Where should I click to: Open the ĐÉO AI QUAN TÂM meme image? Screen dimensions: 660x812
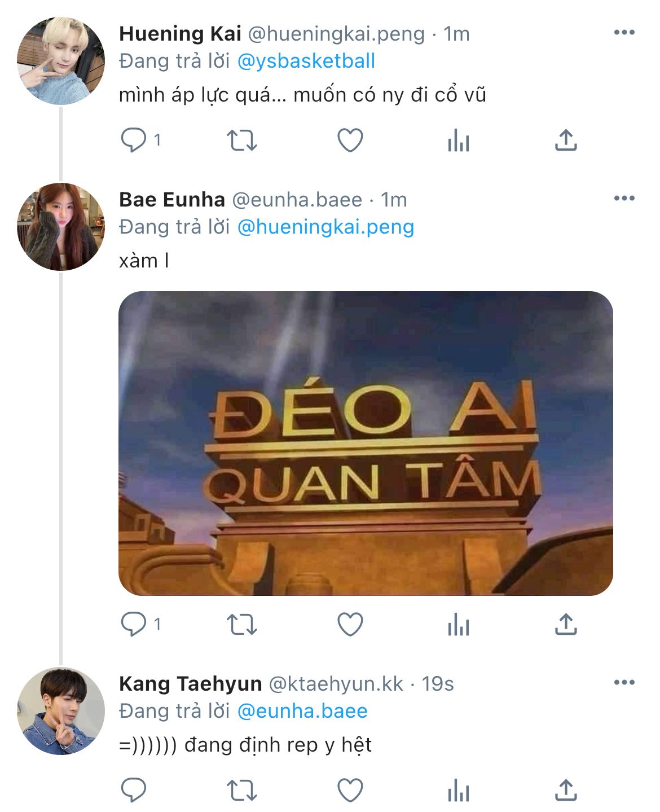pyautogui.click(x=366, y=444)
